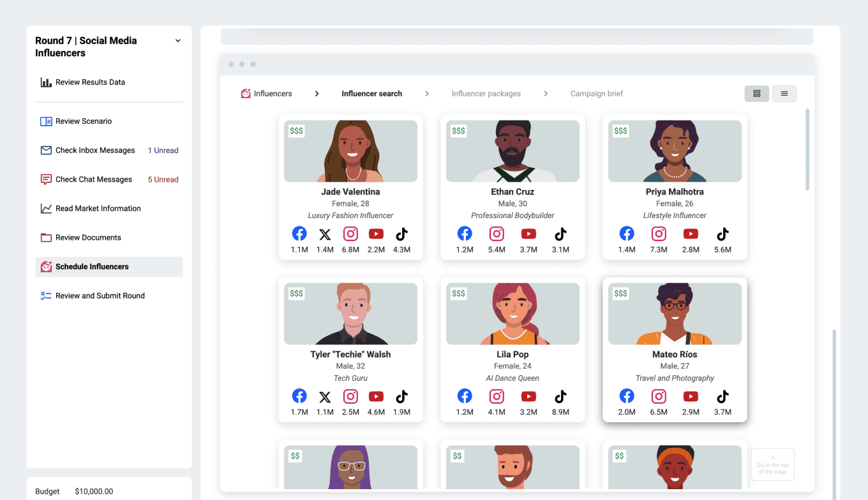Open Check Chat Messages

click(109, 179)
